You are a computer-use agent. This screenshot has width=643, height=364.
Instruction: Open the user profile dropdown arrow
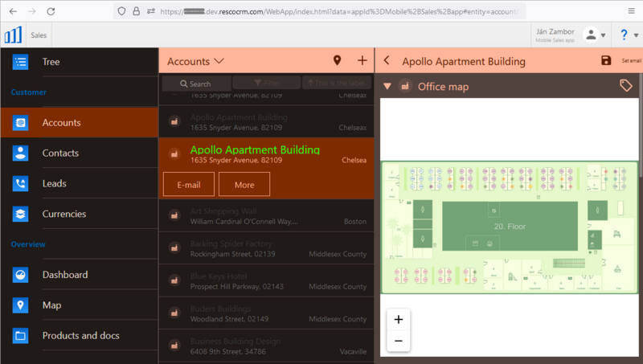click(604, 35)
